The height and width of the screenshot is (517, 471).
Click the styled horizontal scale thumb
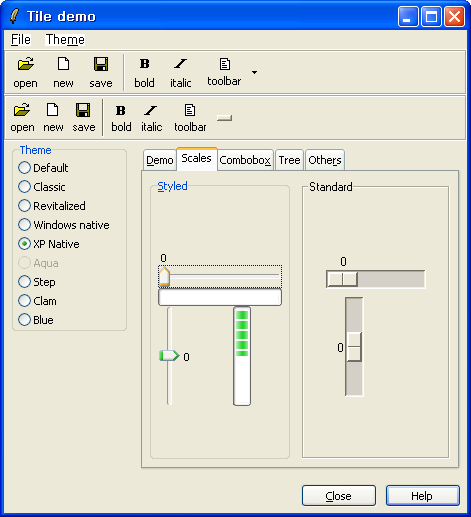click(x=164, y=276)
